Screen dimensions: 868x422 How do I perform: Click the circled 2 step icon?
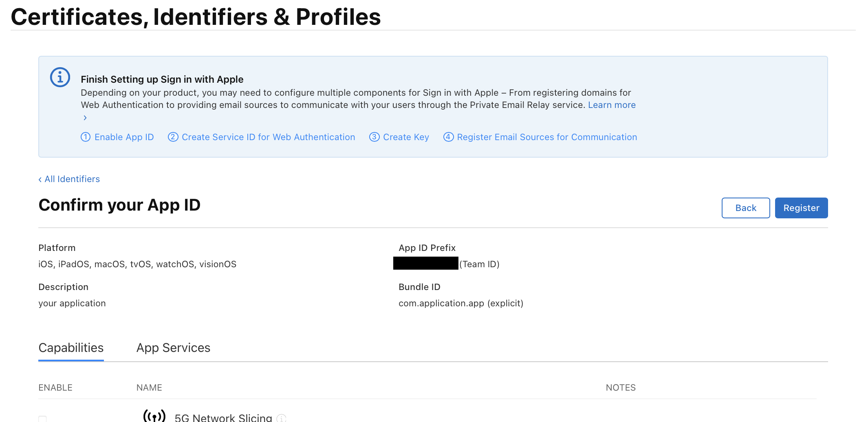(173, 137)
